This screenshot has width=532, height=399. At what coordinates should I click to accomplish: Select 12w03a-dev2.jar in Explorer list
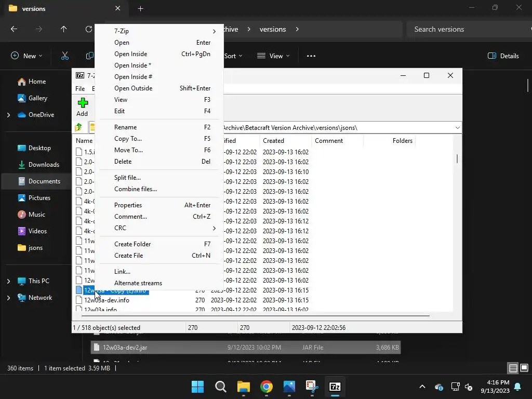(246, 348)
